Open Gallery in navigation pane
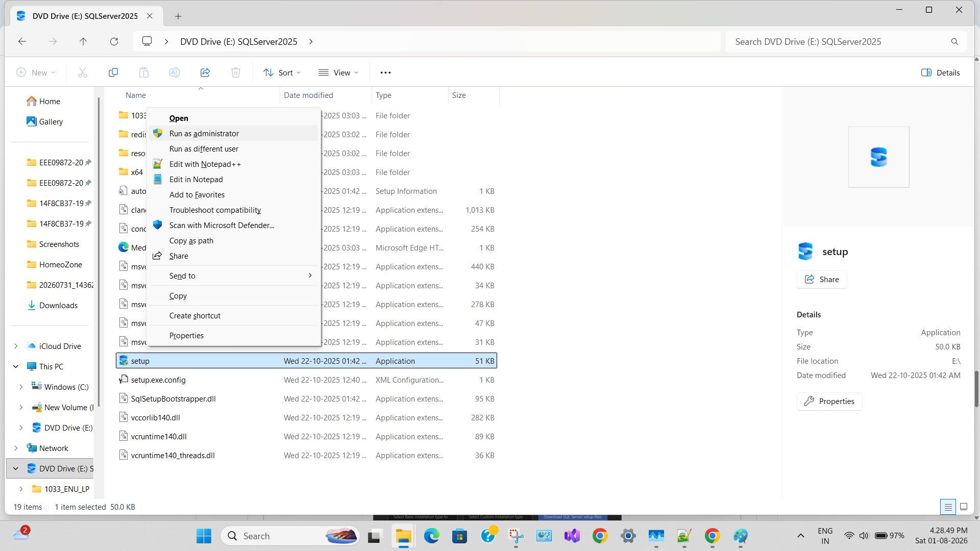 click(x=44, y=121)
